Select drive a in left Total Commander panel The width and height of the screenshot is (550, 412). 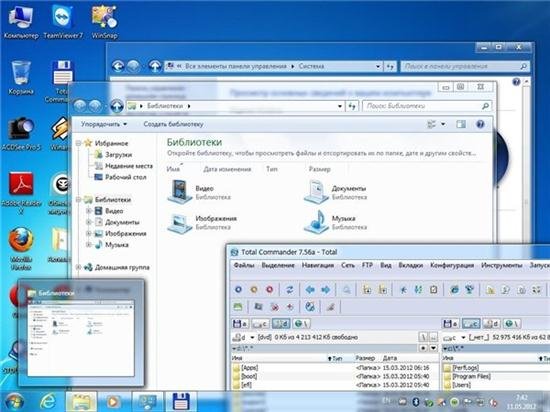[x=240, y=323]
